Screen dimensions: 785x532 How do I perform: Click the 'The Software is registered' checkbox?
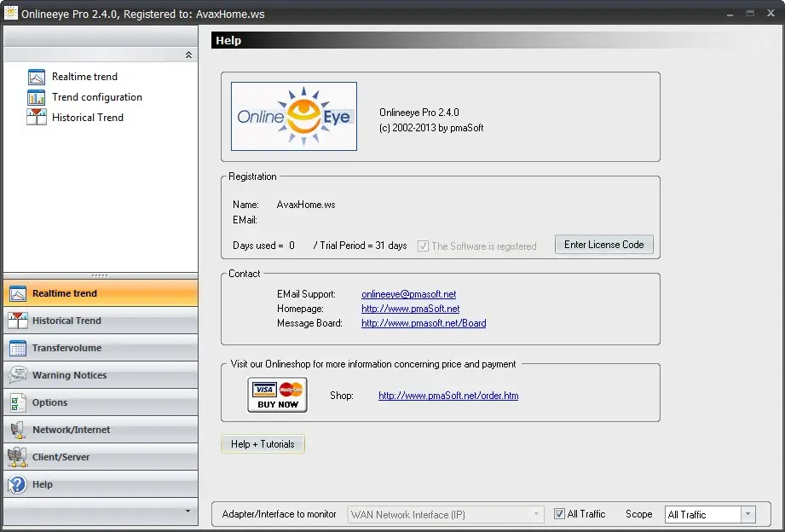(x=423, y=246)
